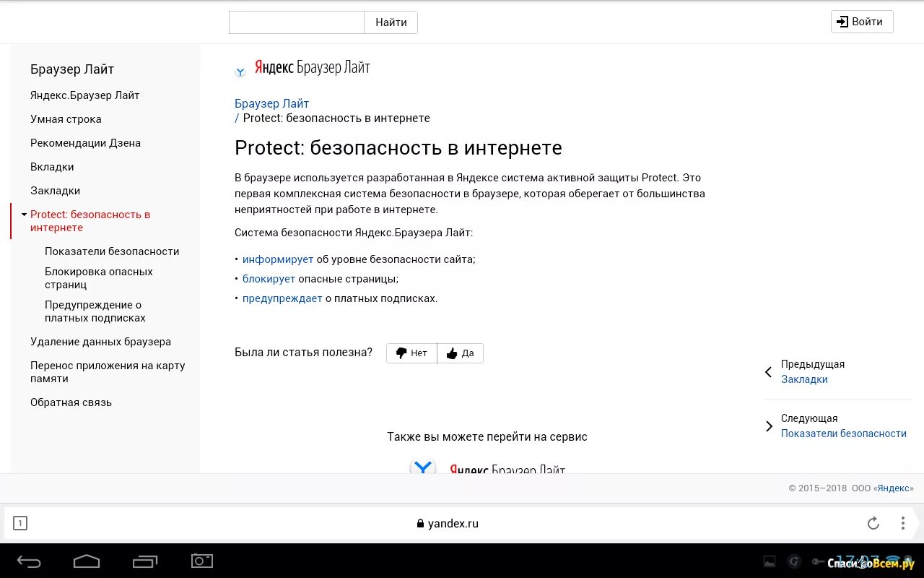
Task: Select 'Protect: безопасность в интернете' sidebar item
Action: [x=90, y=221]
